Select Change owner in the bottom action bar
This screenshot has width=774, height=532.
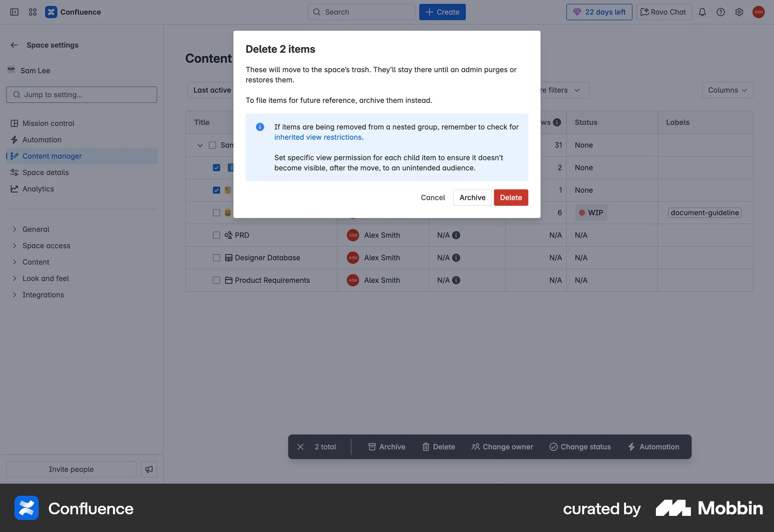[x=502, y=447]
